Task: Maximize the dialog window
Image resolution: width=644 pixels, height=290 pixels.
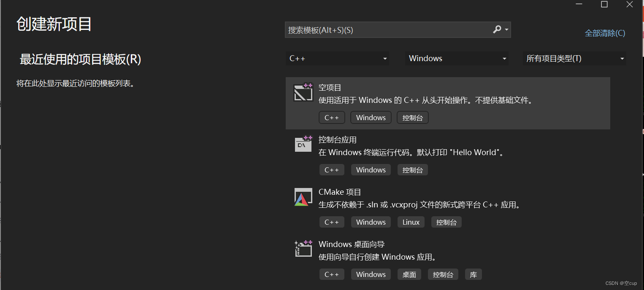Action: (604, 5)
